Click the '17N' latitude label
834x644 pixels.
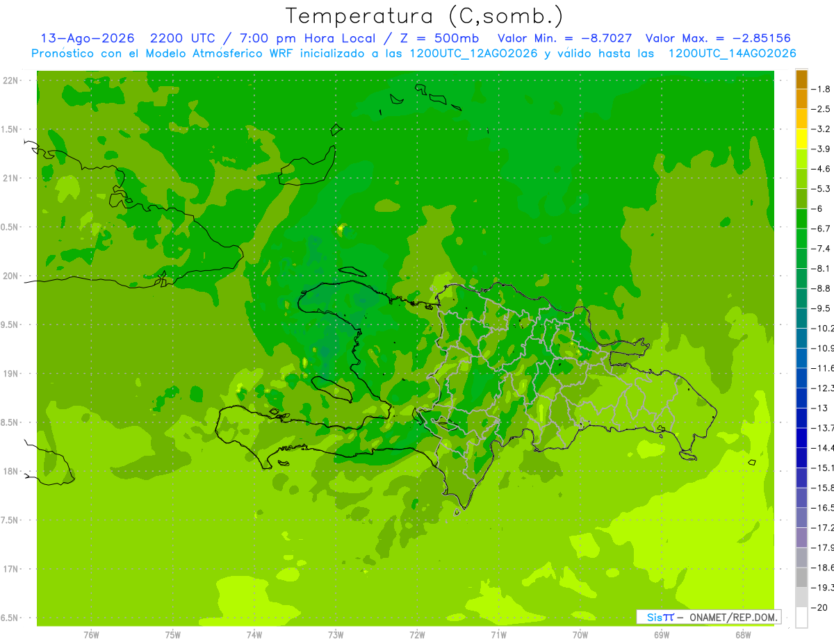pyautogui.click(x=12, y=569)
